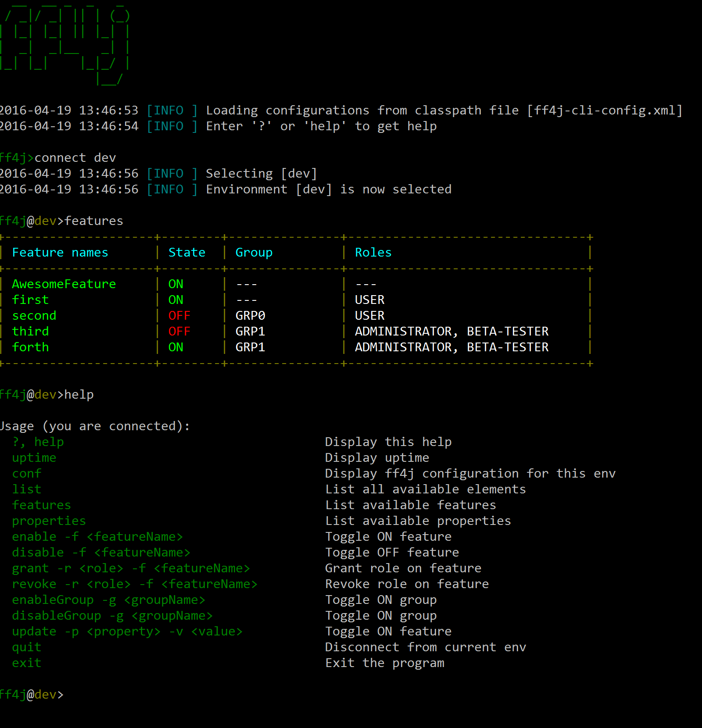Click the 'State' column header
The image size is (702, 728).
[x=187, y=253]
